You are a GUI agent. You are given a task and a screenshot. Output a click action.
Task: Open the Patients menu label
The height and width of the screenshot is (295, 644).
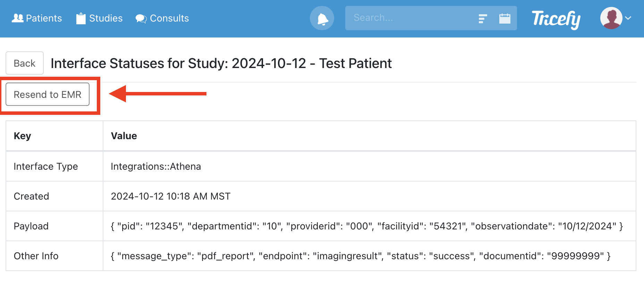[44, 18]
